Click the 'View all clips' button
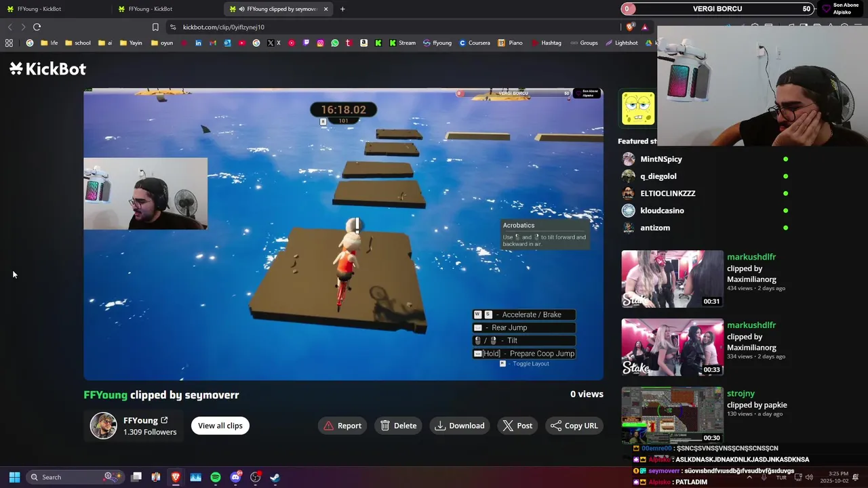The width and height of the screenshot is (868, 488). tap(220, 426)
